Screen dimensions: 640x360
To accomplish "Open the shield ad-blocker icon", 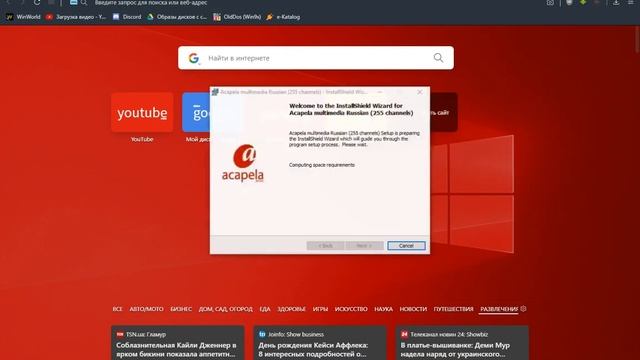I will coord(569,2).
